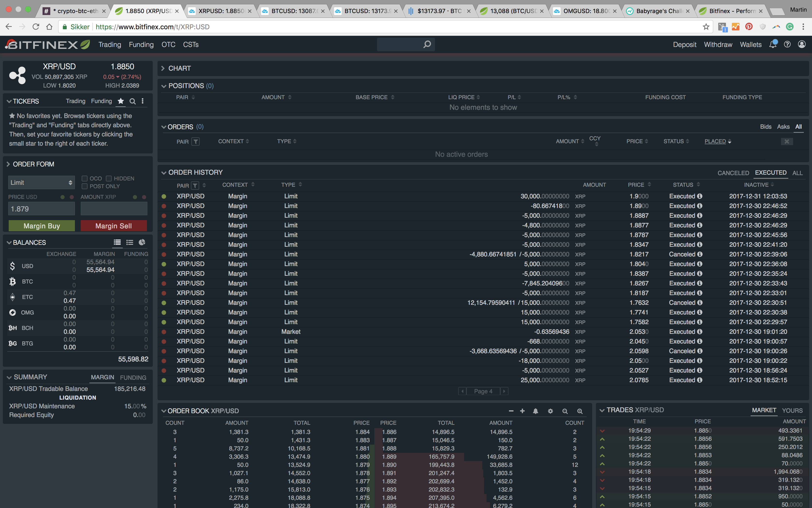Open Wallets link
812x508 pixels.
pyautogui.click(x=751, y=44)
